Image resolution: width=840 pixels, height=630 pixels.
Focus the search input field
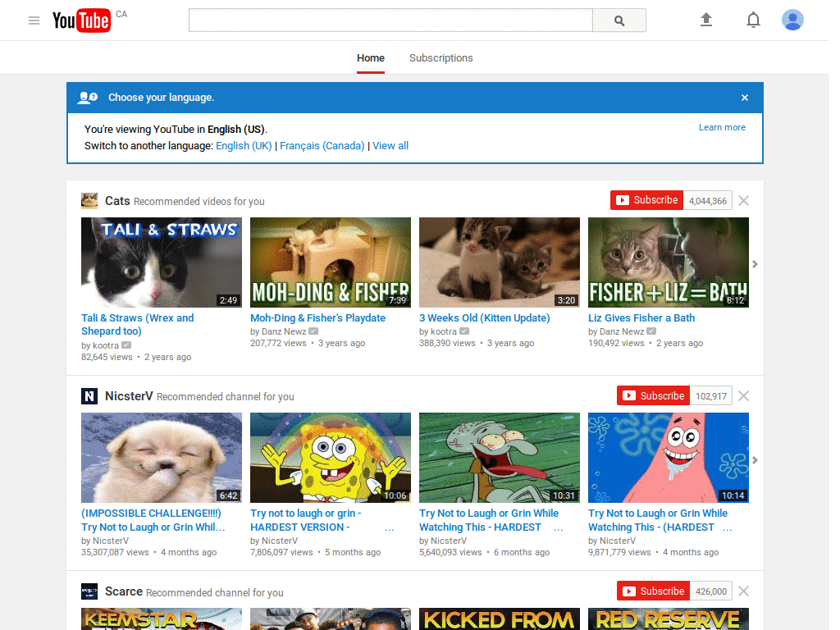click(390, 21)
